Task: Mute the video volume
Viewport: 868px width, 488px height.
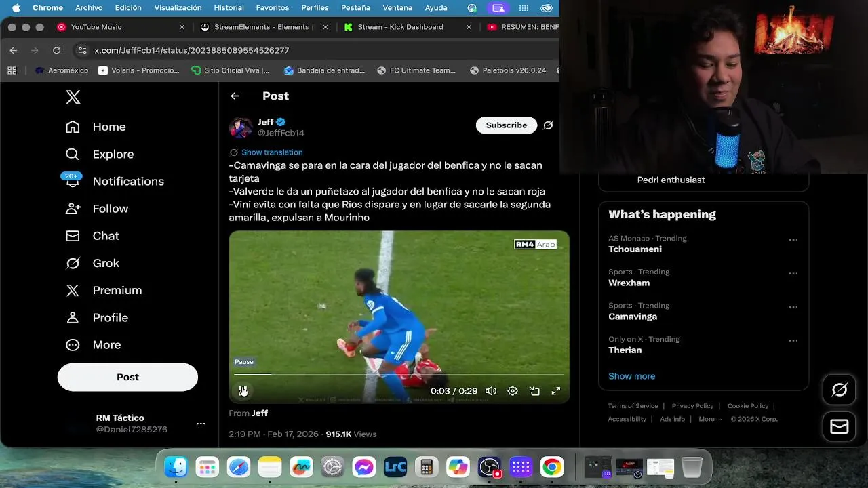Action: coord(491,391)
